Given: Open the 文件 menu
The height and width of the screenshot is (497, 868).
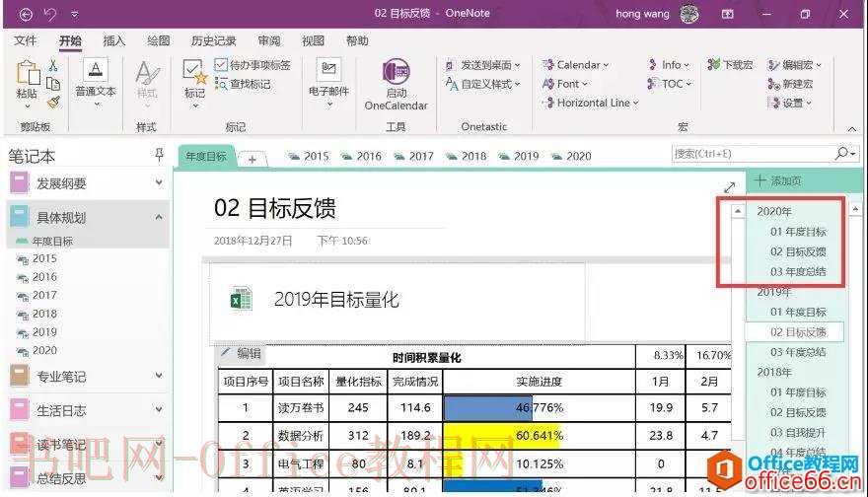Looking at the screenshot, I should point(26,41).
